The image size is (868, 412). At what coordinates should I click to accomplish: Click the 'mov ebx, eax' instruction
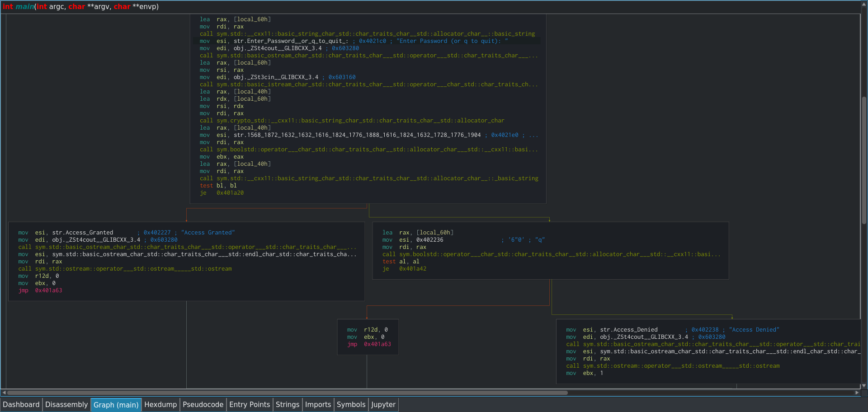click(x=222, y=157)
